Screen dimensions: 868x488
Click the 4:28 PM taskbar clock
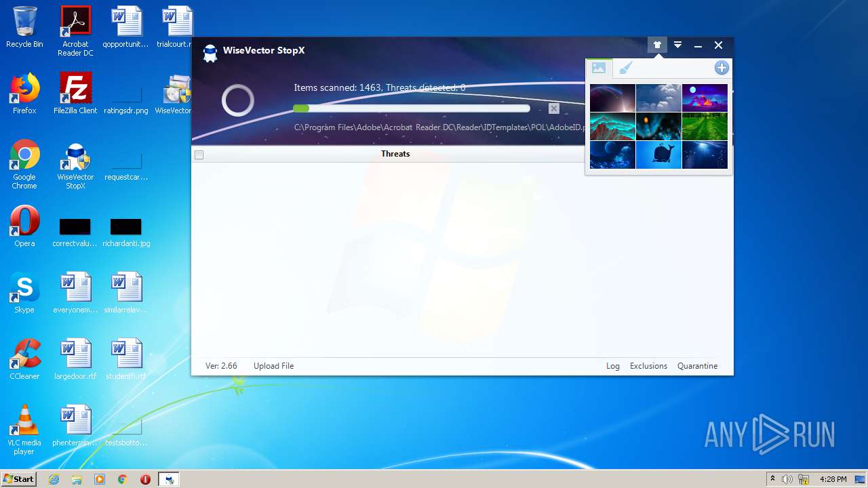pos(833,479)
